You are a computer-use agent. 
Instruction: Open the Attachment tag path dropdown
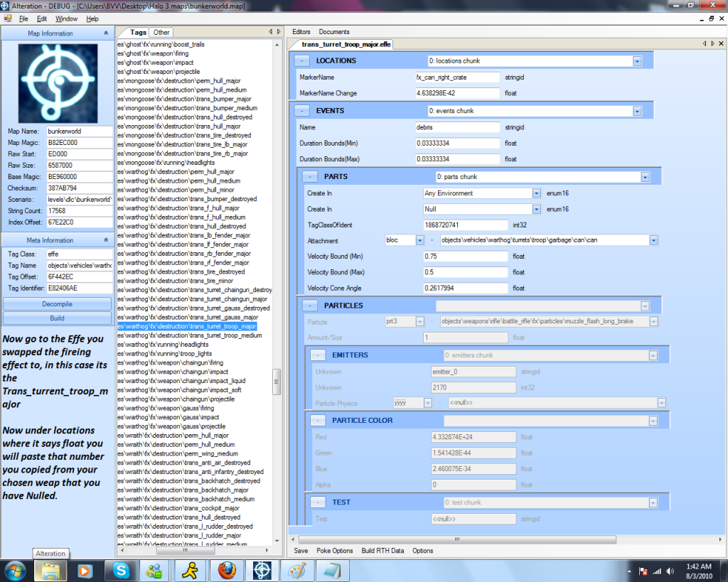654,240
